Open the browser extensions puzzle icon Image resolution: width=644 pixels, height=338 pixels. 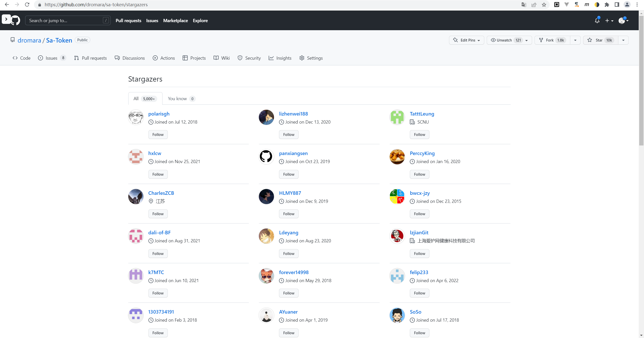[607, 5]
